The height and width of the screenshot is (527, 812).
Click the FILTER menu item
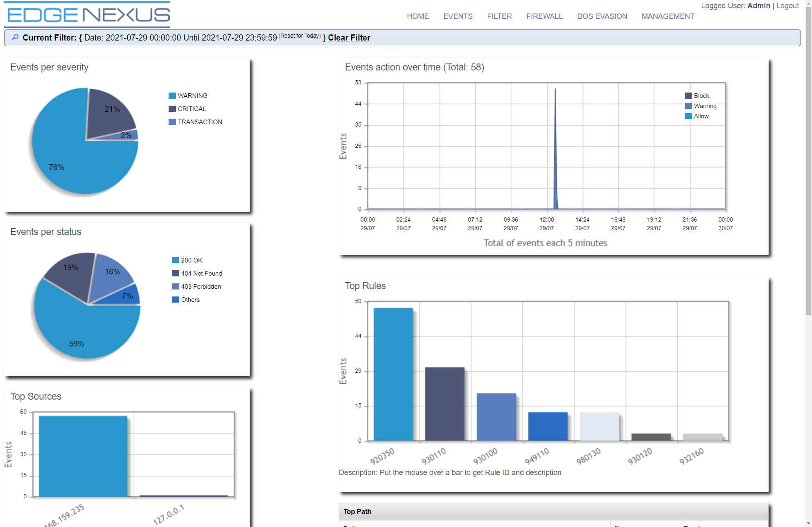[x=499, y=16]
